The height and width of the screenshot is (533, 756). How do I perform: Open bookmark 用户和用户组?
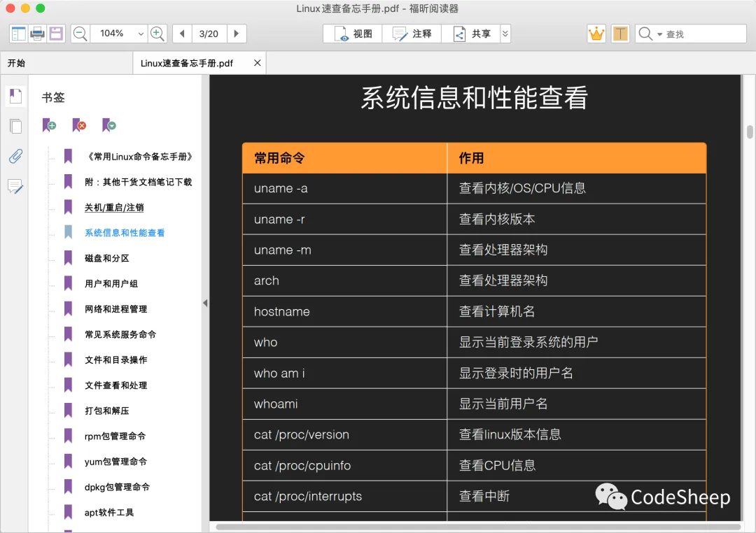pos(111,284)
